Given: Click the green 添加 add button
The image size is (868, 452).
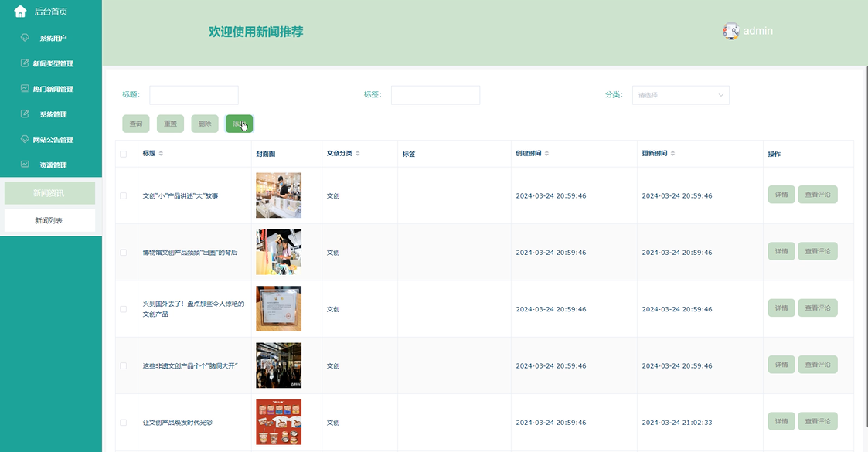Looking at the screenshot, I should [x=239, y=124].
